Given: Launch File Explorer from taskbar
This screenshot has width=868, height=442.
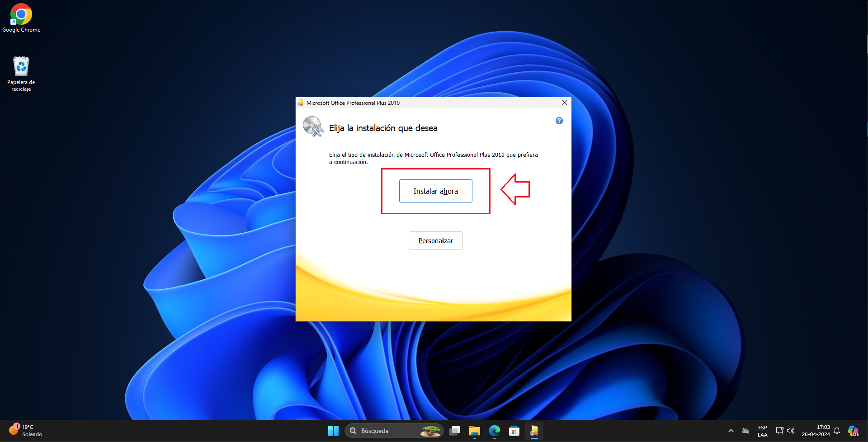Looking at the screenshot, I should [x=474, y=431].
